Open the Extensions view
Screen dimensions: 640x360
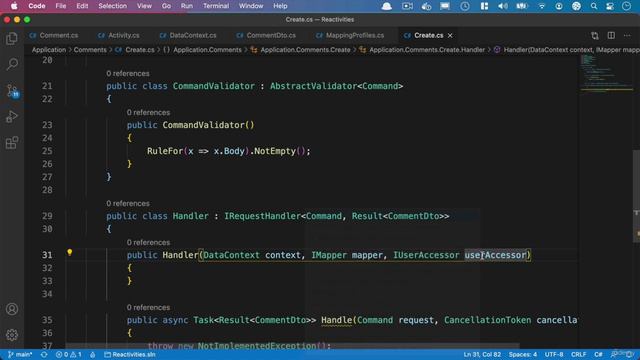tap(12, 143)
